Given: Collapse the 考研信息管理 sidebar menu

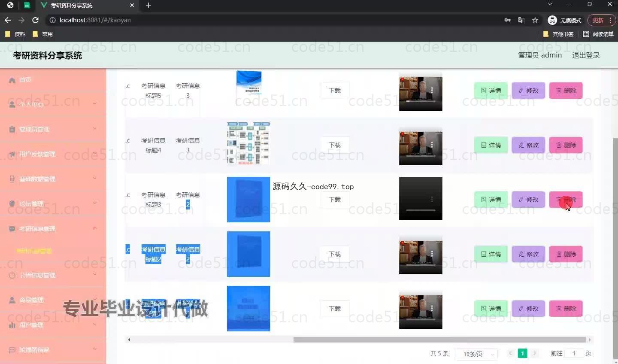Looking at the screenshot, I should tap(53, 229).
